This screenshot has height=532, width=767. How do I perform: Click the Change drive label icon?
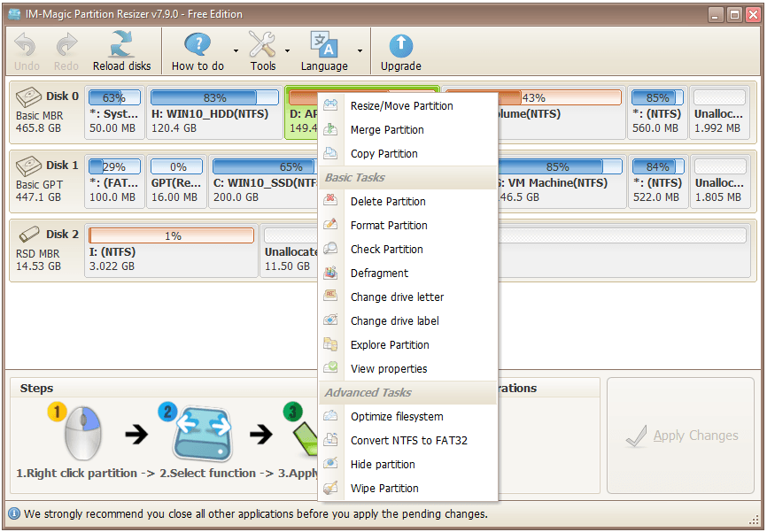click(x=330, y=320)
